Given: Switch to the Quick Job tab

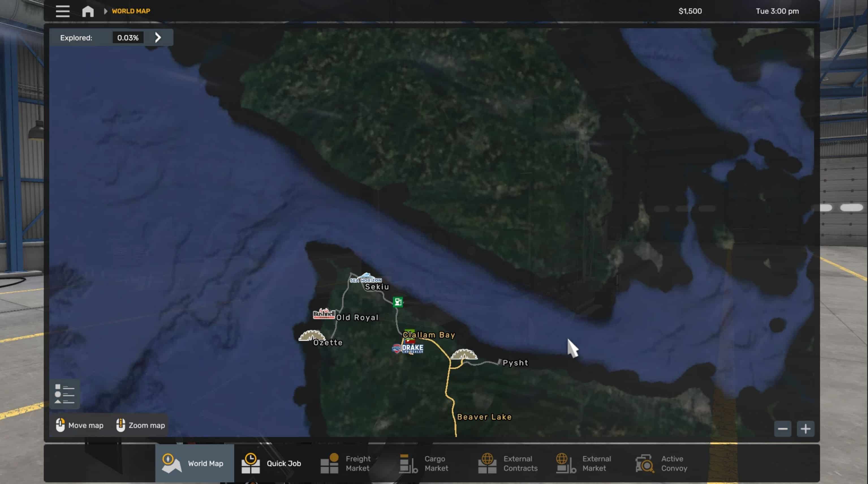Looking at the screenshot, I should tap(272, 463).
